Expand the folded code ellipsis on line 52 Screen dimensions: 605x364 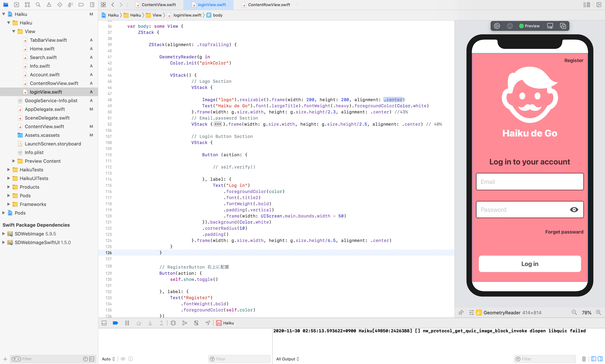pos(218,124)
